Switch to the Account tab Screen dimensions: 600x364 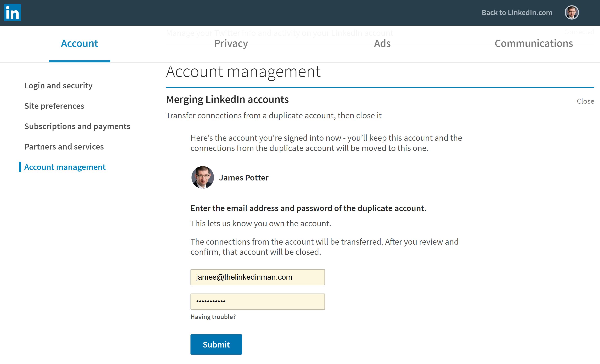click(x=79, y=44)
